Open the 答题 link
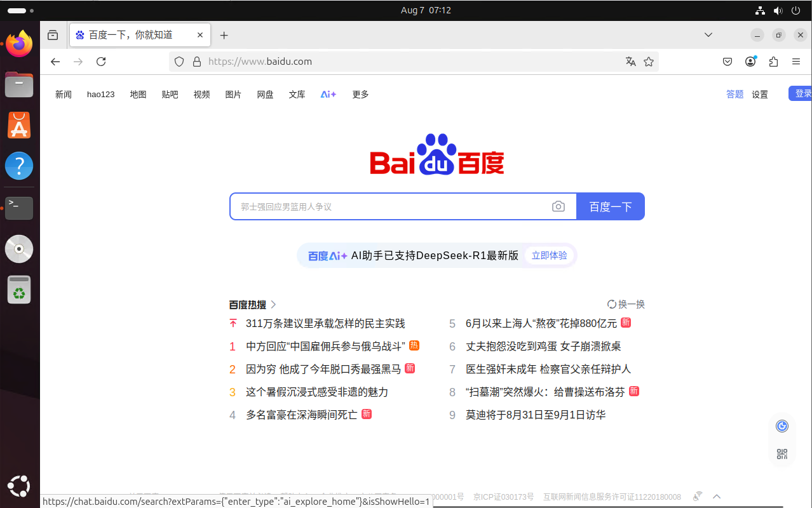 (735, 95)
